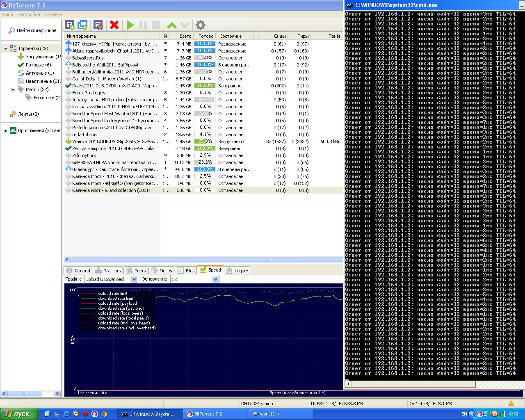Open Preferences via the gear icon
This screenshot has width=525, height=420.
200,25
